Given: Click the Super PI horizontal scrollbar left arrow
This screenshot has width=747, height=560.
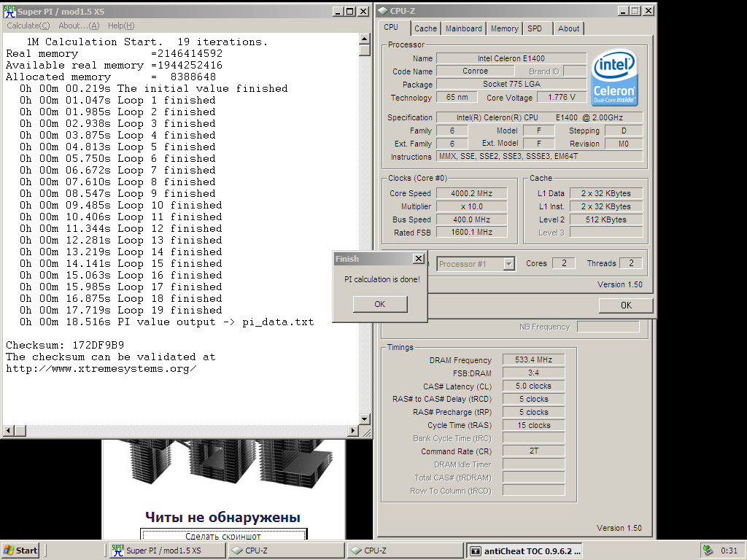Looking at the screenshot, I should click(8, 430).
